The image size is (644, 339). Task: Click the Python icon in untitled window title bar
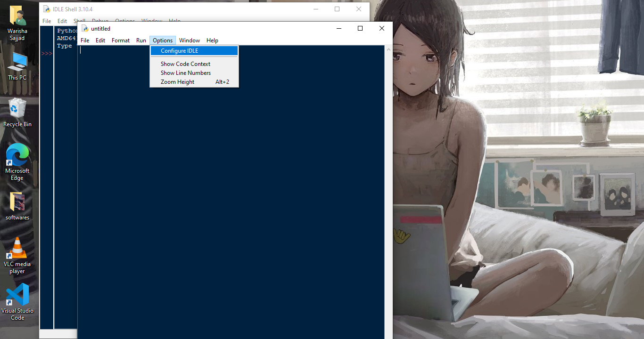(85, 28)
